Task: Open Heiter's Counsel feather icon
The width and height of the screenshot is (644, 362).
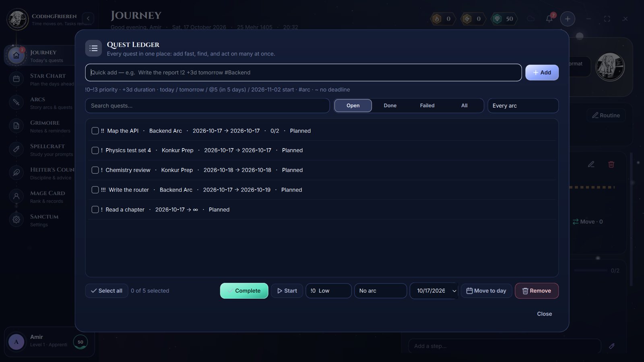Action: (x=16, y=173)
